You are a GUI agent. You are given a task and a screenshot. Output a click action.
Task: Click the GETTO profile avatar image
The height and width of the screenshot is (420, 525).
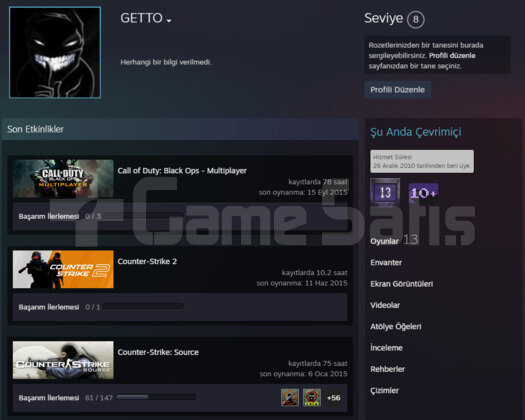pos(55,52)
